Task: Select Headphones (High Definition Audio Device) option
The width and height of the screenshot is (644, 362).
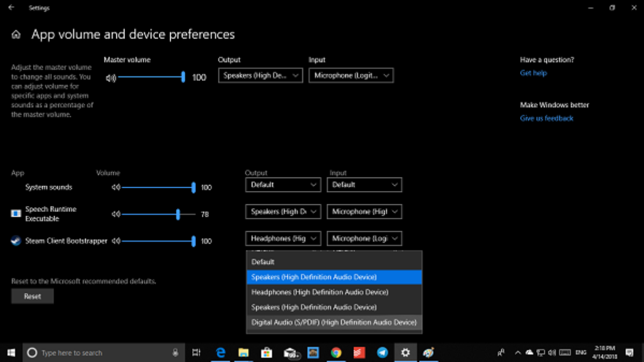Action: coord(319,292)
